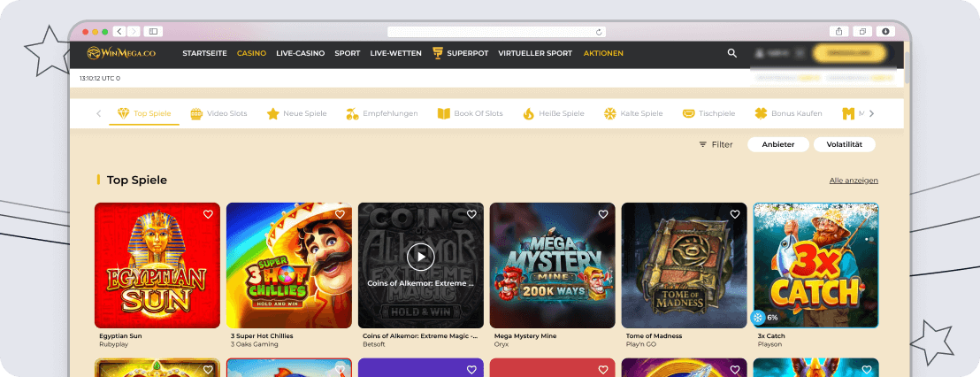Screen dimensions: 980x377
Task: Click the Superpot trophy icon
Action: click(438, 54)
